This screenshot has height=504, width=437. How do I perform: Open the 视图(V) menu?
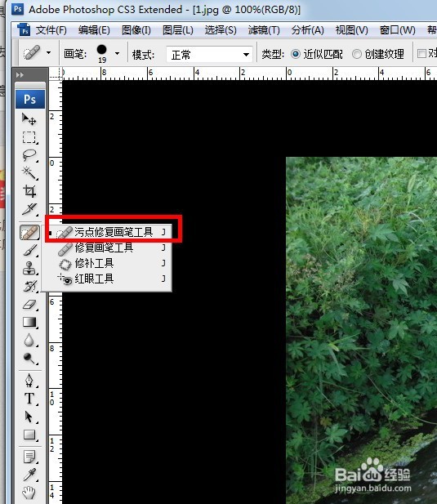(x=352, y=30)
